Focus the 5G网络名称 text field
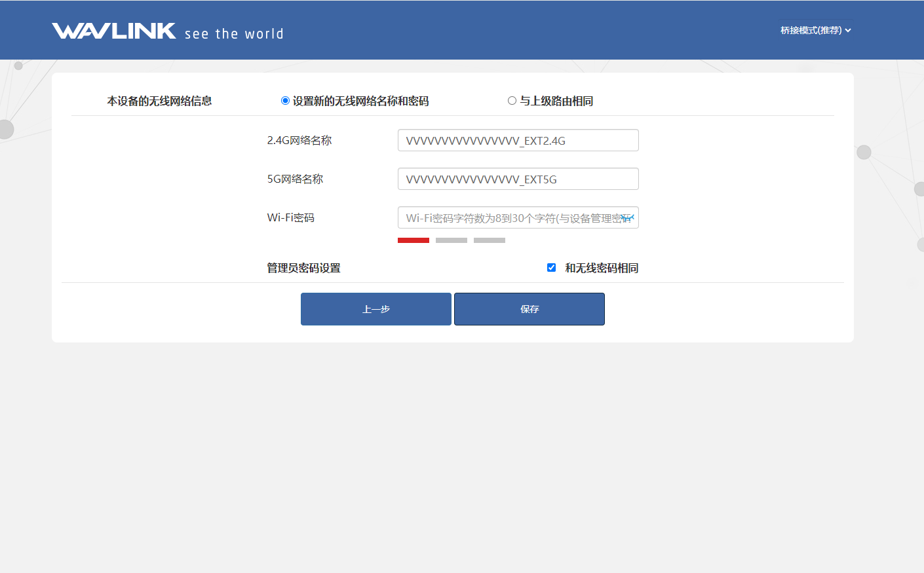The image size is (924, 573). click(x=518, y=179)
